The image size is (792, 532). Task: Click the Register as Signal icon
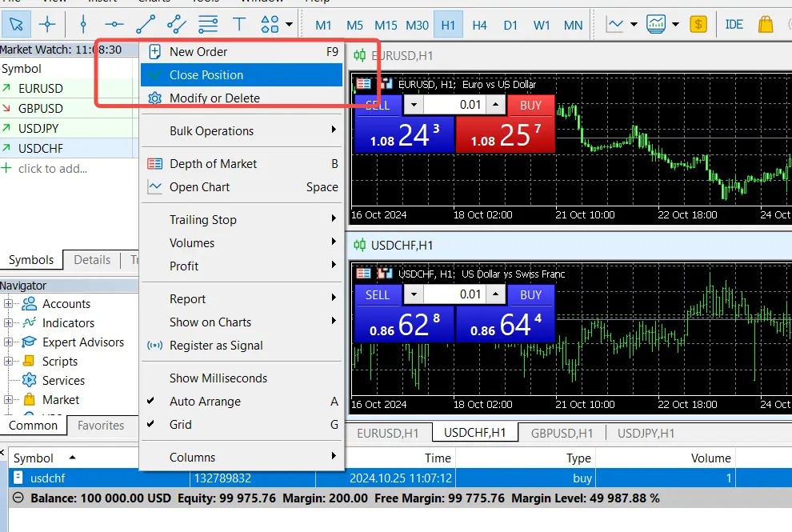click(x=155, y=346)
